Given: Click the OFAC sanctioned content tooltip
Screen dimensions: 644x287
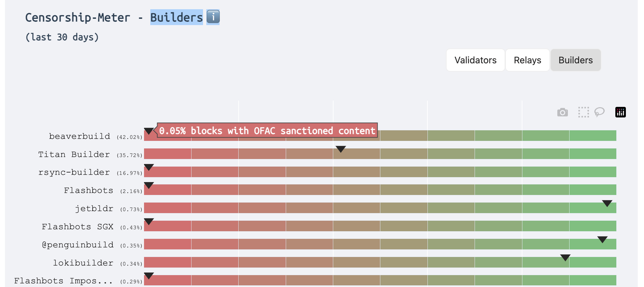Looking at the screenshot, I should (267, 131).
